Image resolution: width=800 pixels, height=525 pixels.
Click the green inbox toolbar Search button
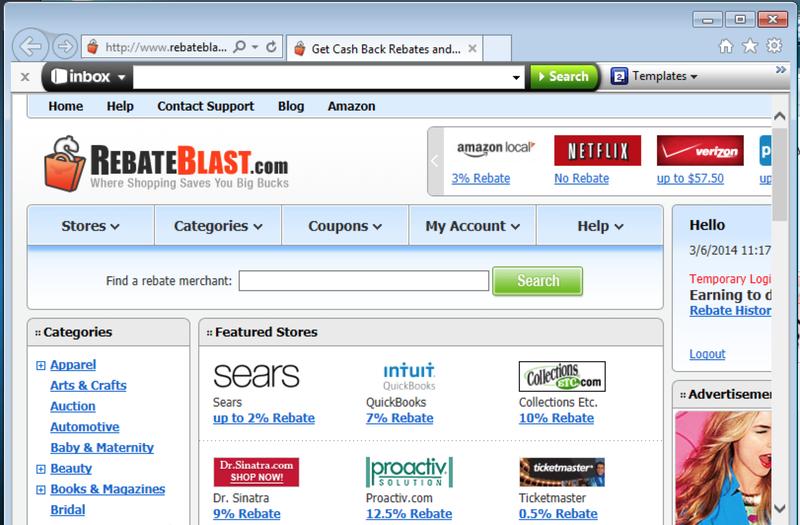click(x=564, y=77)
